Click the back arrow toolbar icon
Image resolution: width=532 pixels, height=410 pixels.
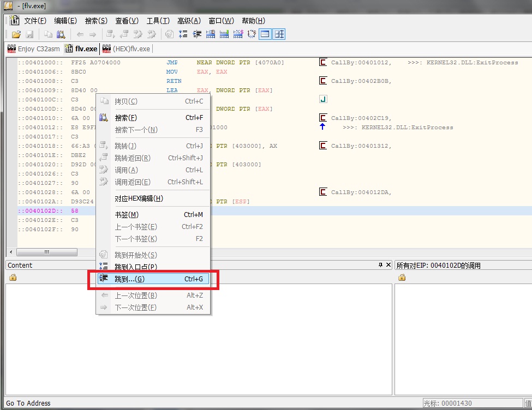pyautogui.click(x=80, y=34)
